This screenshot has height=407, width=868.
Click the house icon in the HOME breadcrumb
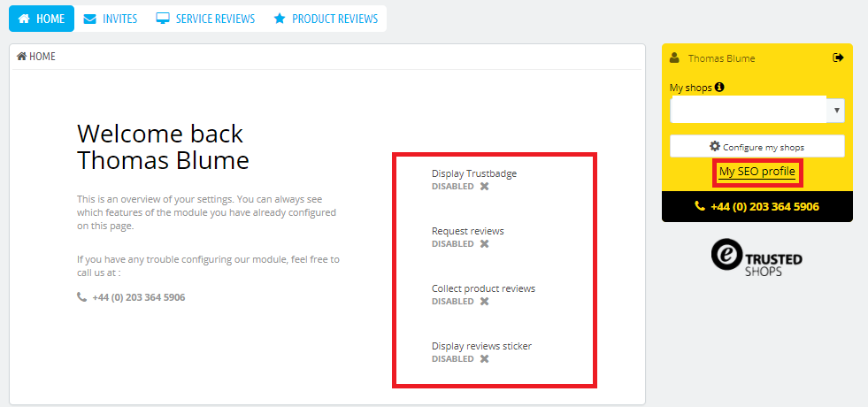pyautogui.click(x=21, y=56)
